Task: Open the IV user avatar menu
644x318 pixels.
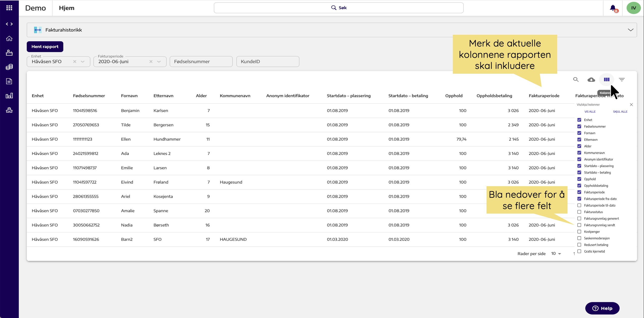Action: point(633,8)
